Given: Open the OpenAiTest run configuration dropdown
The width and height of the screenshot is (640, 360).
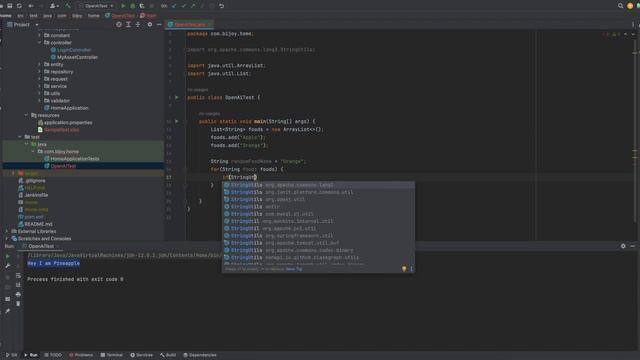Looking at the screenshot, I should click(x=96, y=6).
